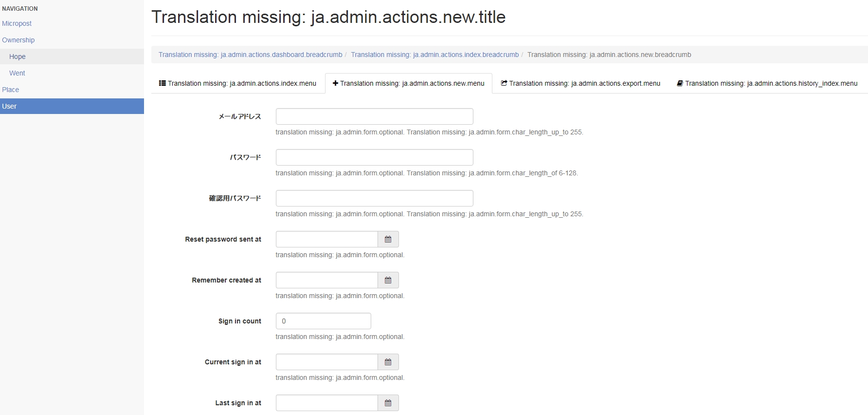The width and height of the screenshot is (868, 415).
Task: Click the export arrow icon tab
Action: click(x=504, y=83)
